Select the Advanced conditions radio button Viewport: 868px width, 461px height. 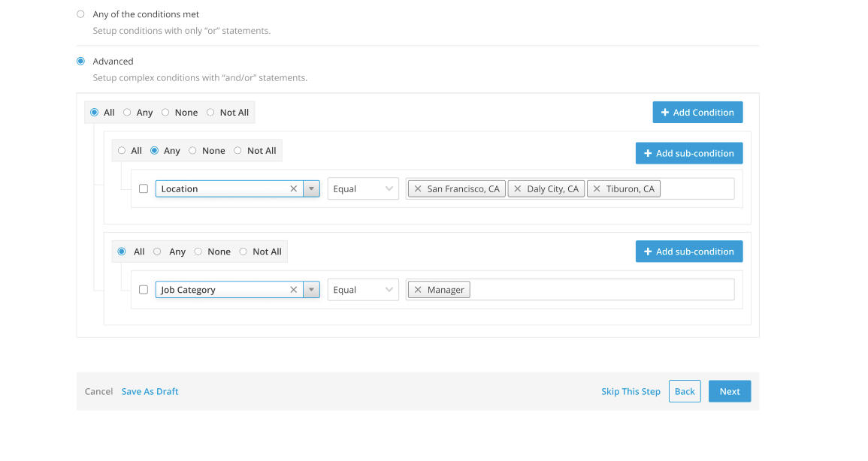point(80,61)
